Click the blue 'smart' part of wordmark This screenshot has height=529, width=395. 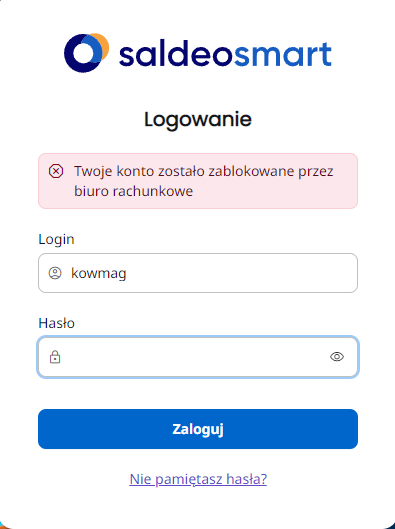coord(283,54)
